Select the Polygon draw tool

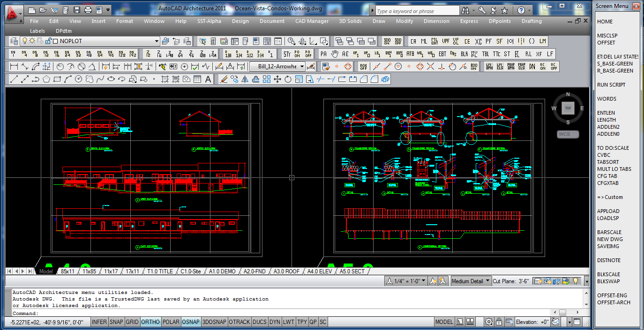pos(46,79)
